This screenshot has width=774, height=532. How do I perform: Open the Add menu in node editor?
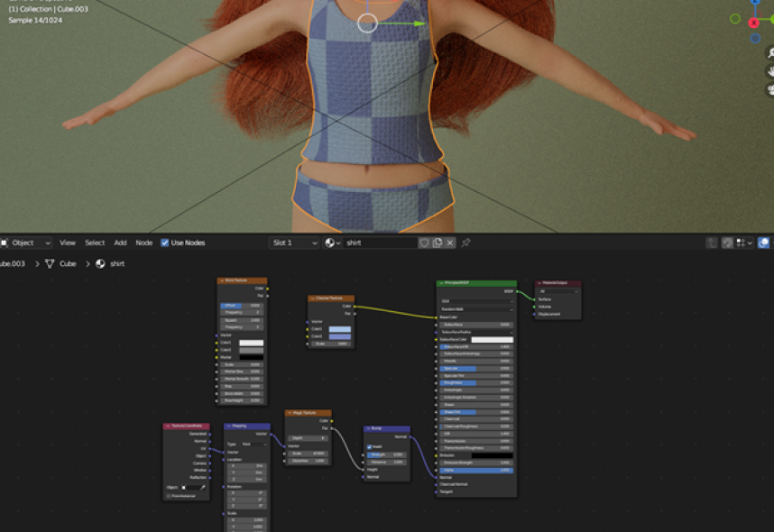120,243
